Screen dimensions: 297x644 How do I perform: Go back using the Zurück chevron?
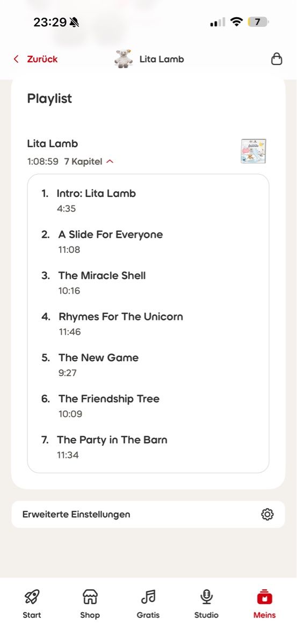17,59
